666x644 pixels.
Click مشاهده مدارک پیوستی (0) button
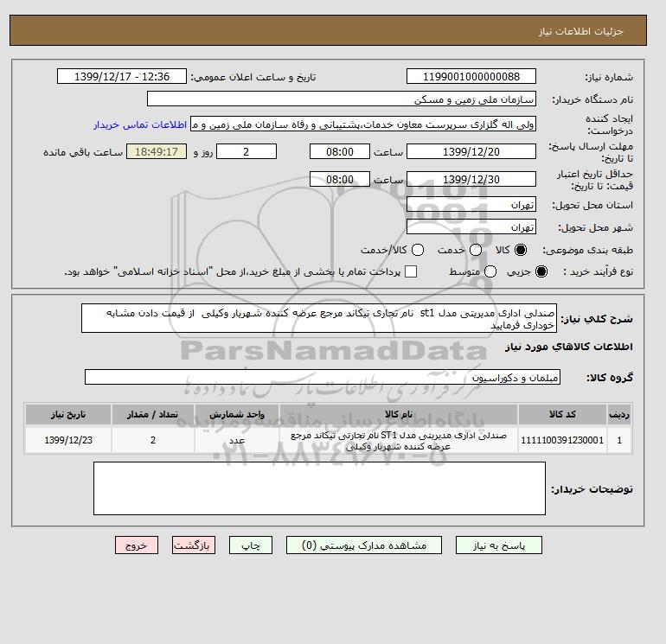click(x=364, y=545)
